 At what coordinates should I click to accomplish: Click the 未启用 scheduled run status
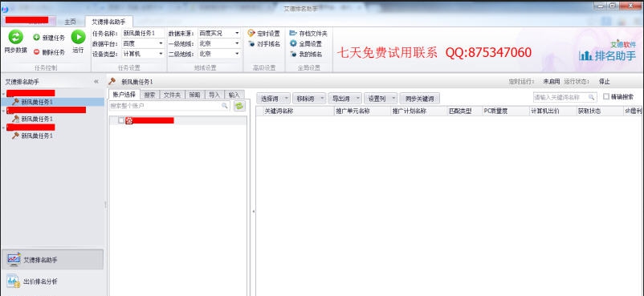tap(551, 82)
